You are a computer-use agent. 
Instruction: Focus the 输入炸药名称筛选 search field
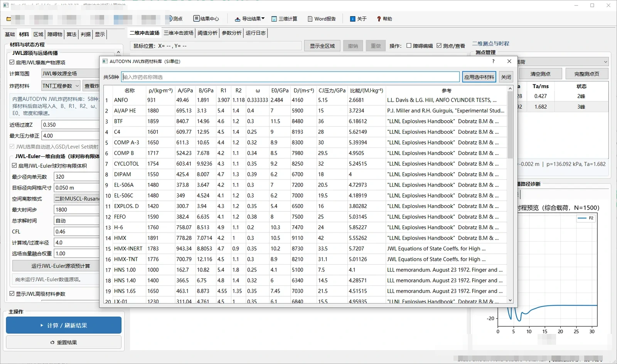tap(290, 77)
